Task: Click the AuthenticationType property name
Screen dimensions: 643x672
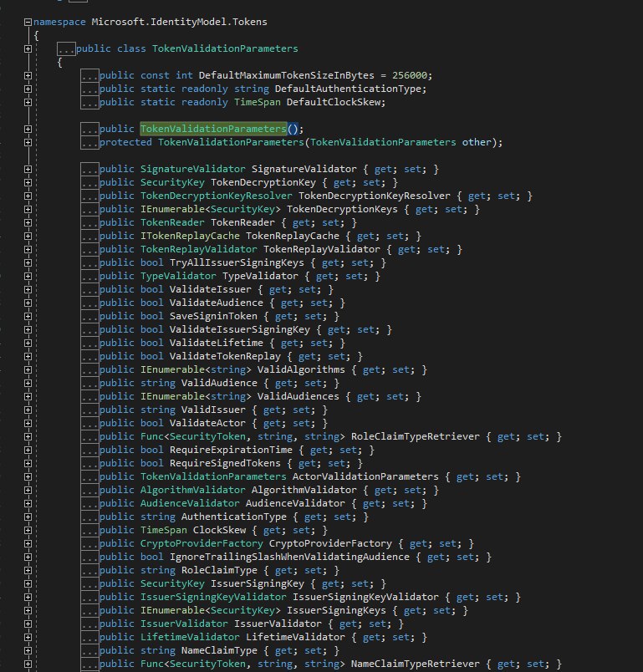Action: (x=233, y=517)
